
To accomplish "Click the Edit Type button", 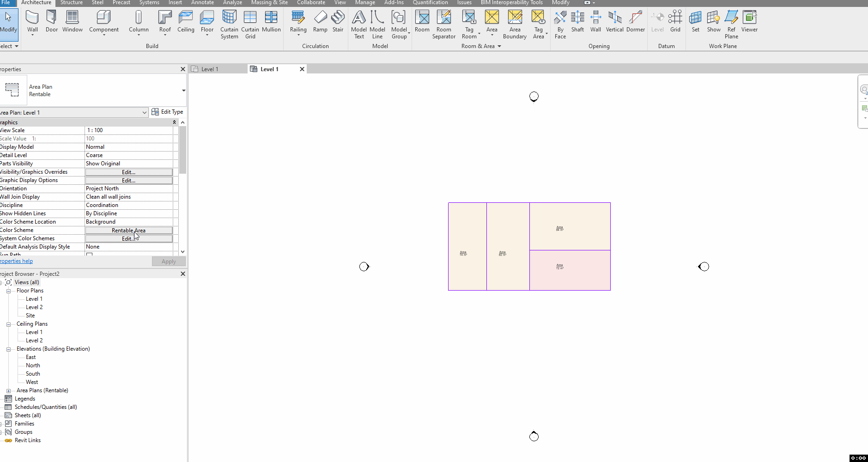I will tap(168, 111).
